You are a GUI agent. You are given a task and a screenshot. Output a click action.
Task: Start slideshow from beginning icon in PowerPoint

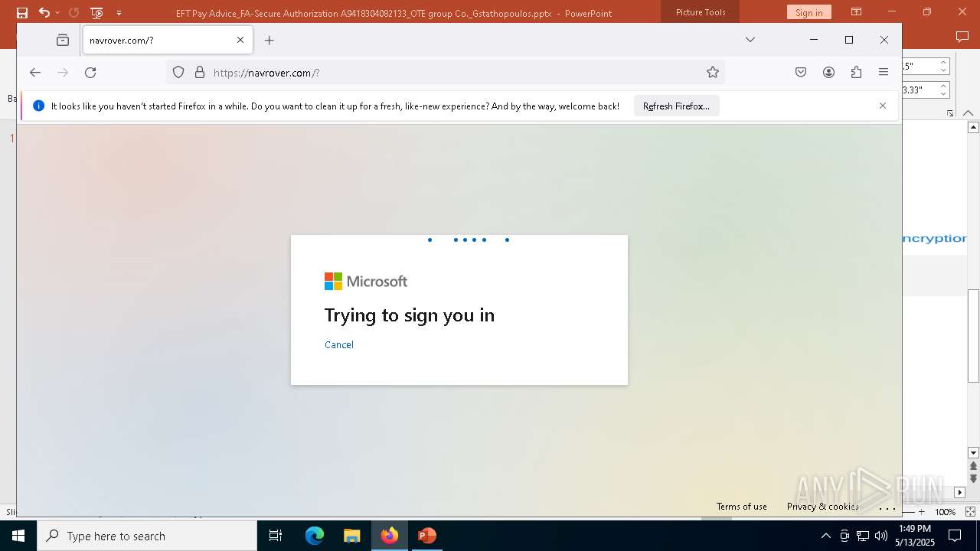coord(96,12)
